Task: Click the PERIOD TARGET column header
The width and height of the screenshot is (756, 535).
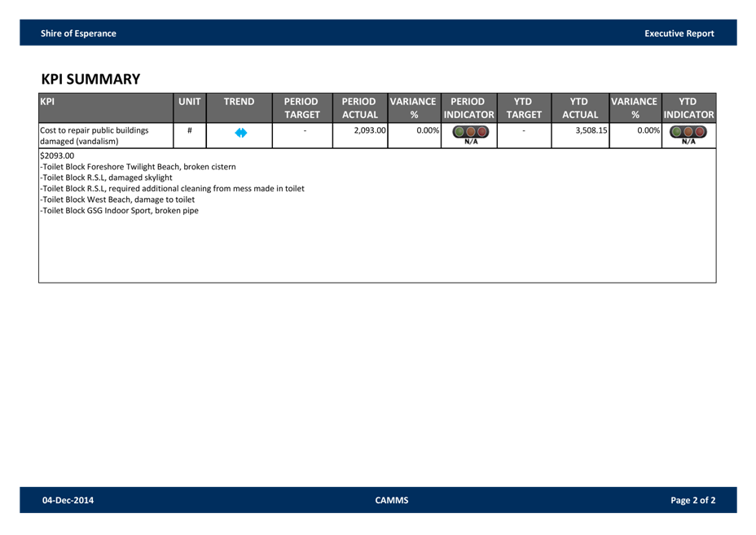Action: coord(301,108)
